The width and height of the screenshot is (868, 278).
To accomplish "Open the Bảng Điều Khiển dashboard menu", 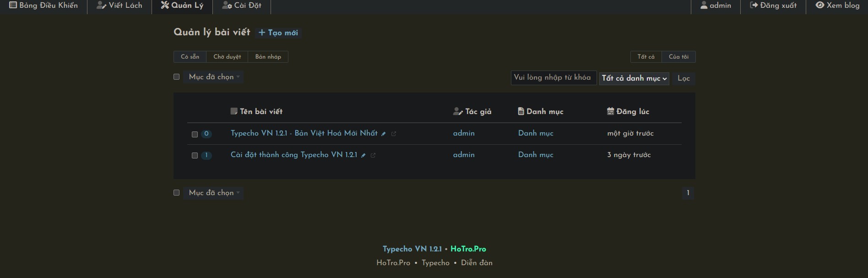I will click(x=43, y=5).
